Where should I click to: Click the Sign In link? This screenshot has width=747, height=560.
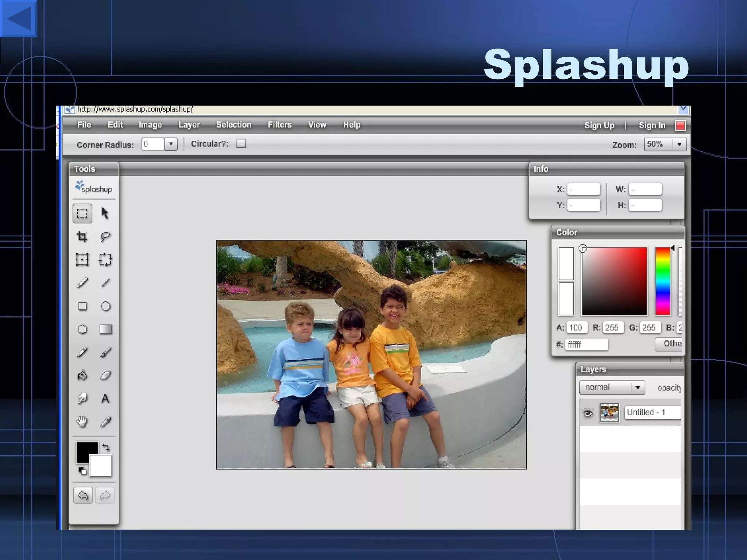point(652,126)
